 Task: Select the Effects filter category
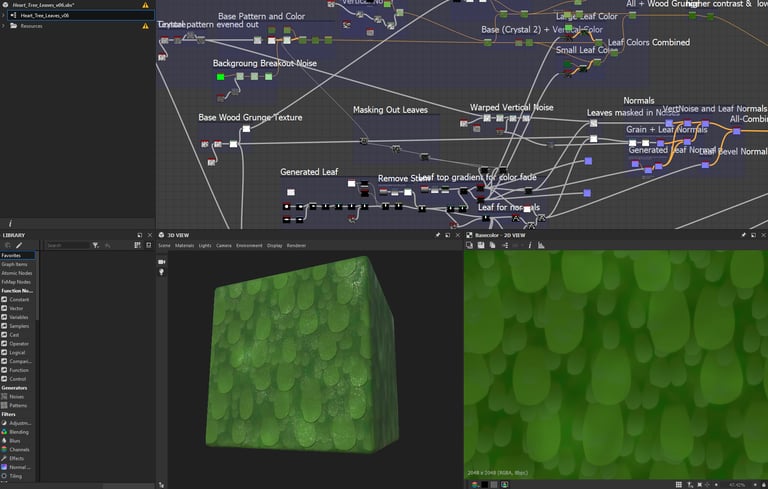point(18,458)
